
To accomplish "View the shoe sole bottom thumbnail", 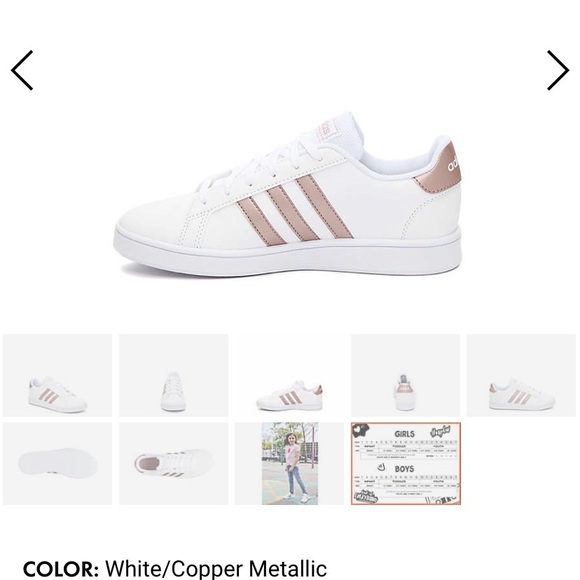I will (x=57, y=464).
